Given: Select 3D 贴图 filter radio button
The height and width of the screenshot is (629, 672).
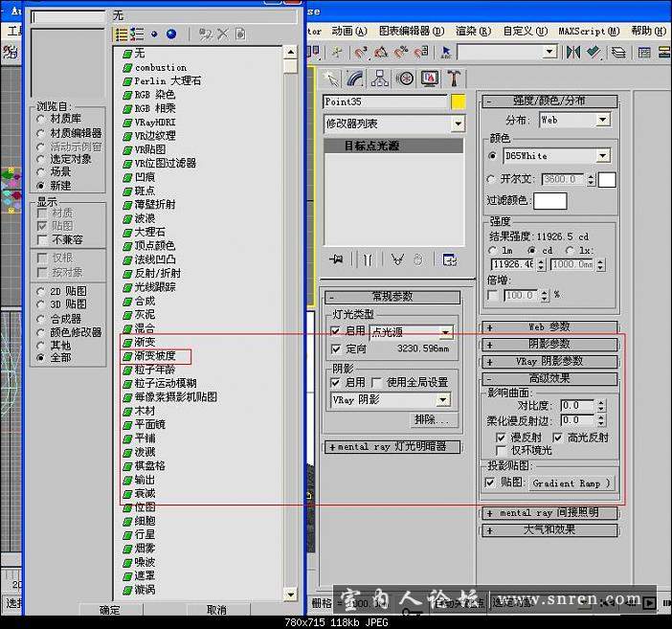Looking at the screenshot, I should tap(41, 304).
